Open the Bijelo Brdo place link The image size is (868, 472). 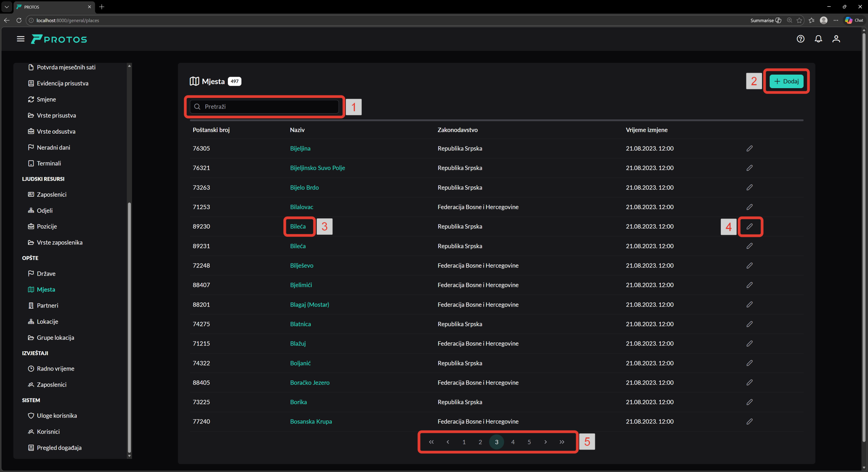point(304,188)
